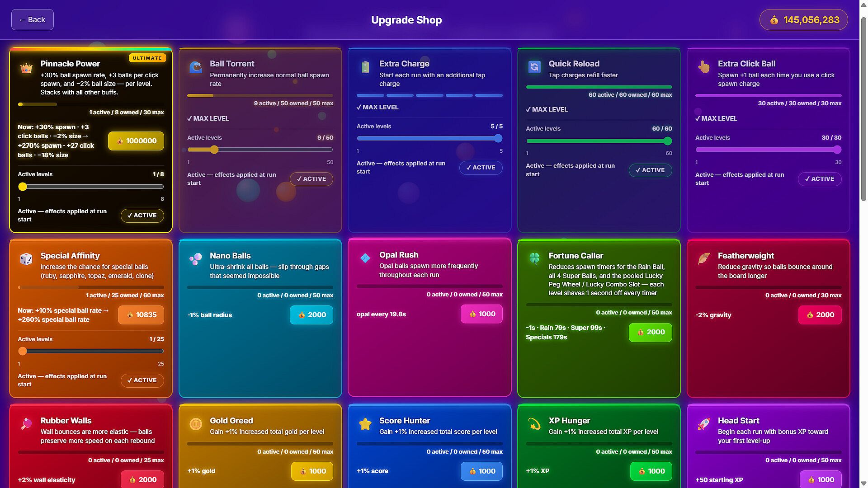Click Pinnacle Power active levels slider
Viewport: 868px width, 488px height.
click(x=91, y=187)
